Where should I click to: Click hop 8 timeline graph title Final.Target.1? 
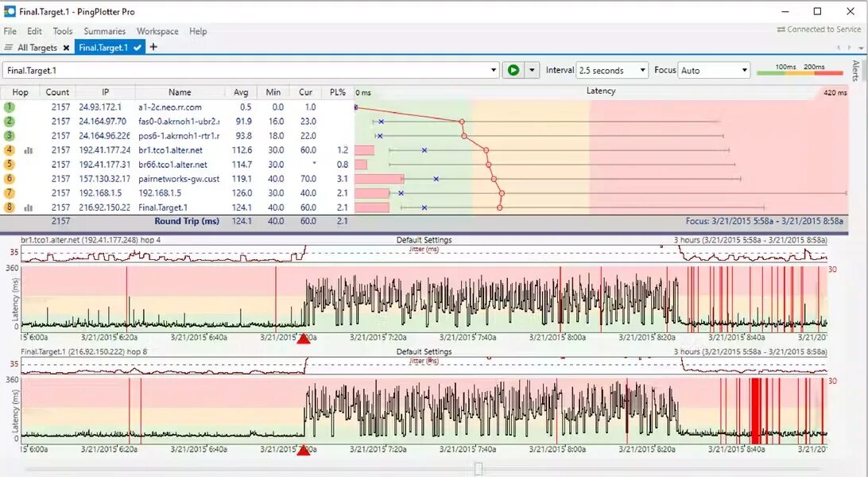[83, 352]
